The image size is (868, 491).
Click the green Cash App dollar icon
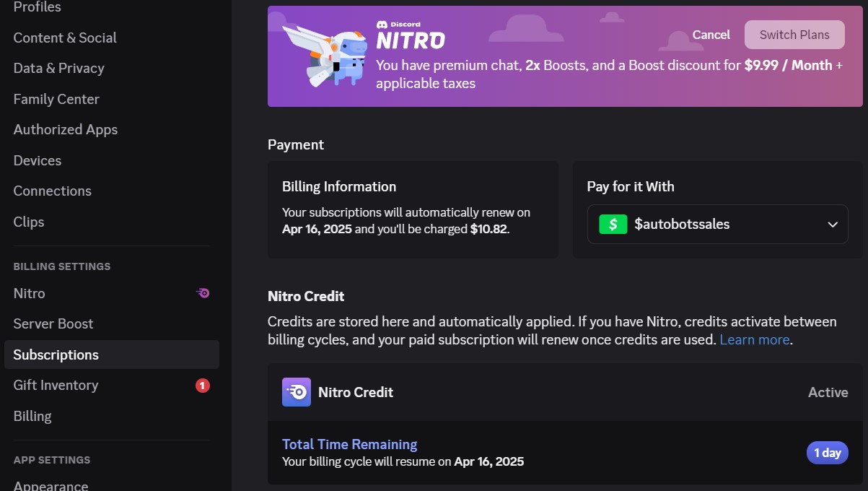(x=613, y=224)
